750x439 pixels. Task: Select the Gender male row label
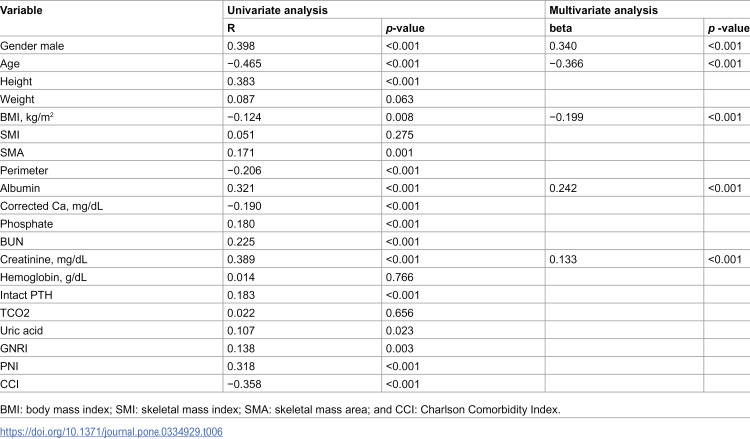point(32,46)
